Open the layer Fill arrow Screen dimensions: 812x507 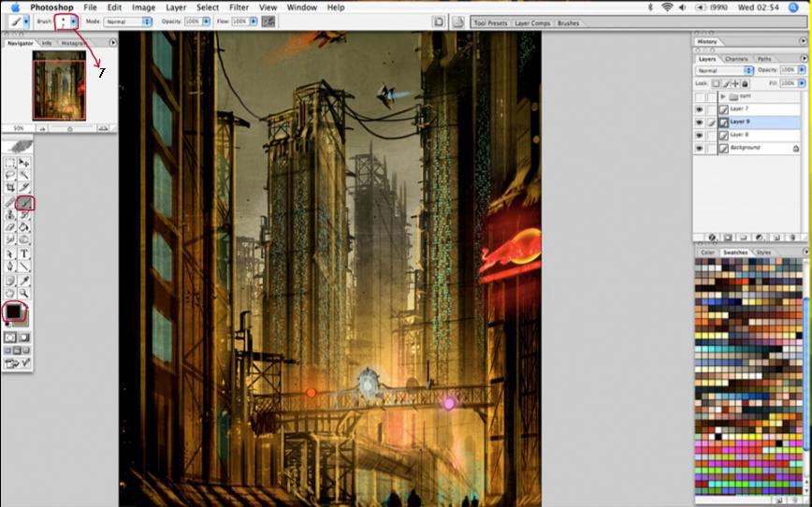tap(802, 83)
